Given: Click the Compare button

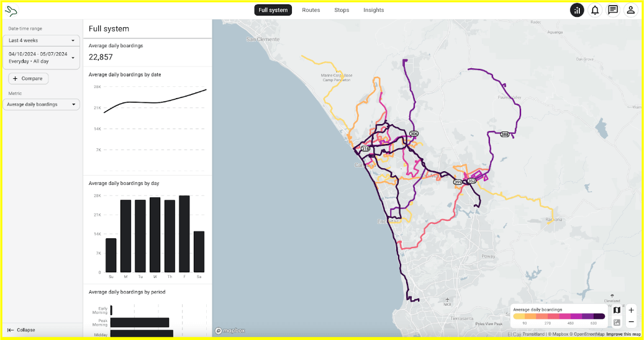Looking at the screenshot, I should (29, 79).
